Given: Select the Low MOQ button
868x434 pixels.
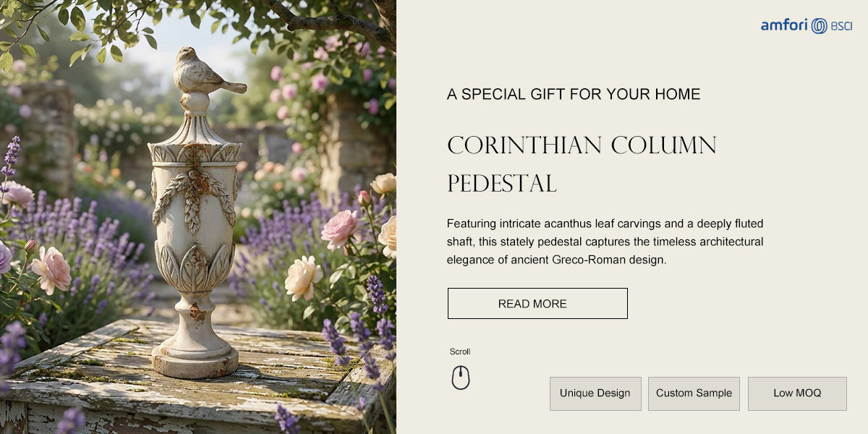Looking at the screenshot, I should pos(797,393).
